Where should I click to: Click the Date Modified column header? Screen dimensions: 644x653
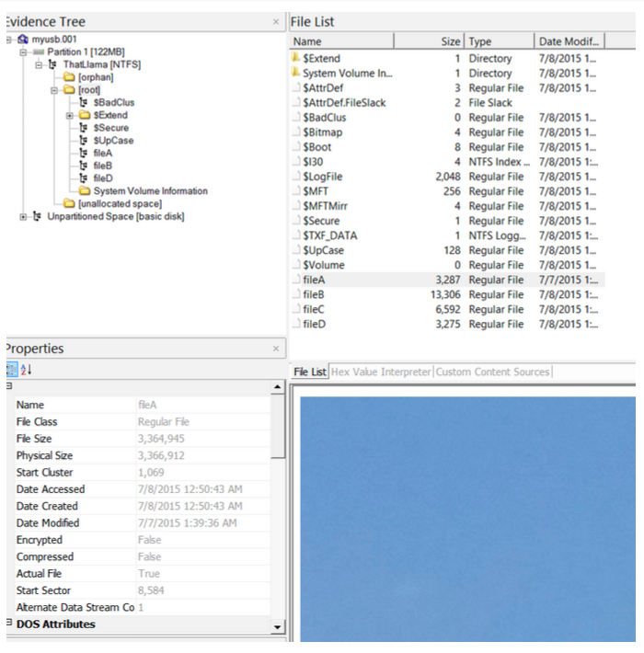pos(569,41)
